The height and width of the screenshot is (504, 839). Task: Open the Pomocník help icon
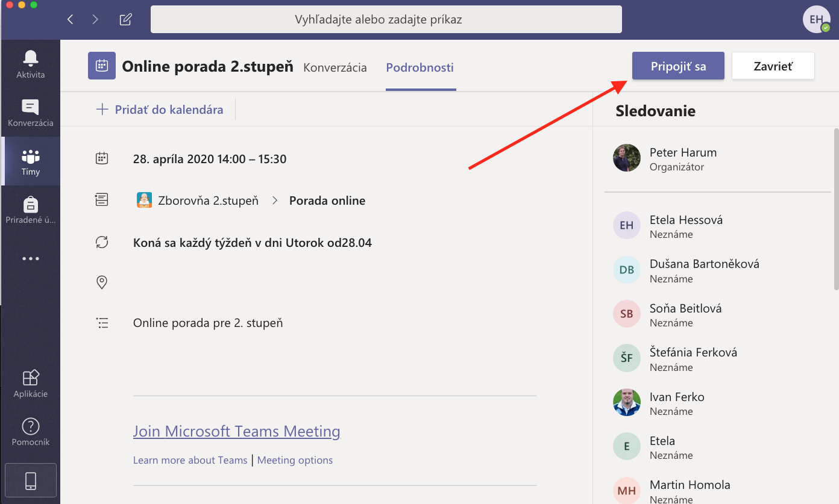pos(30,432)
